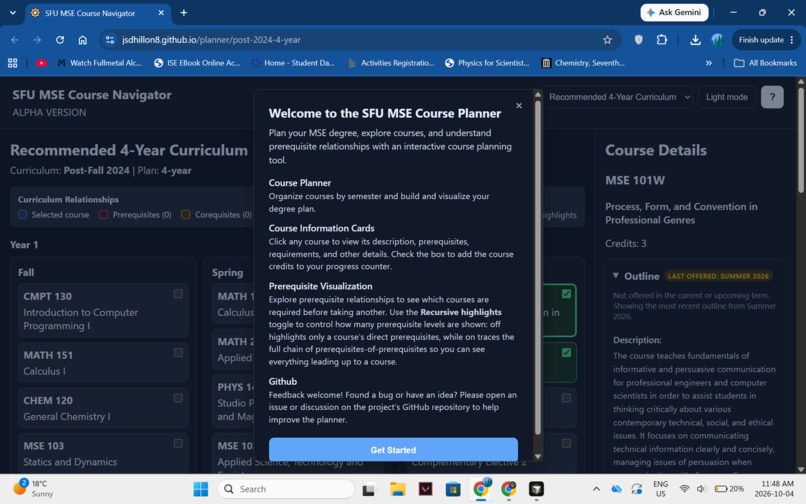Open the Downloads icon
This screenshot has width=806, height=504.
click(695, 40)
